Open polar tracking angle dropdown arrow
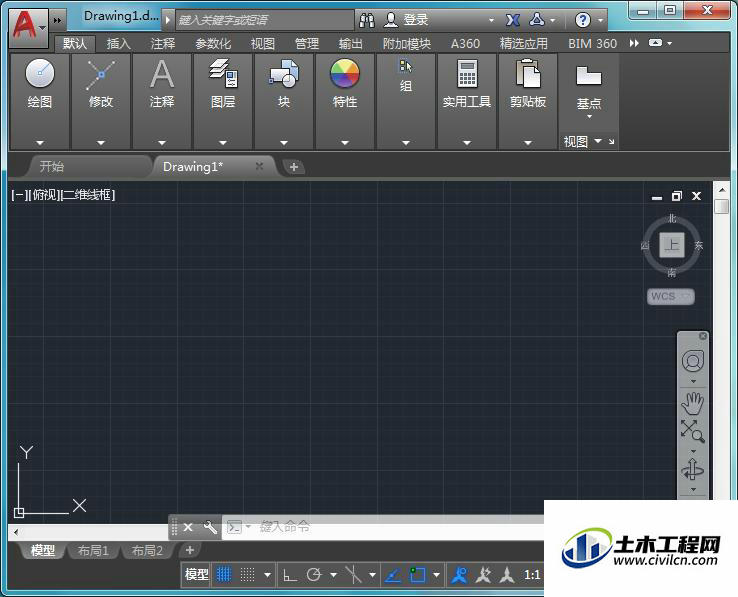 pos(333,575)
